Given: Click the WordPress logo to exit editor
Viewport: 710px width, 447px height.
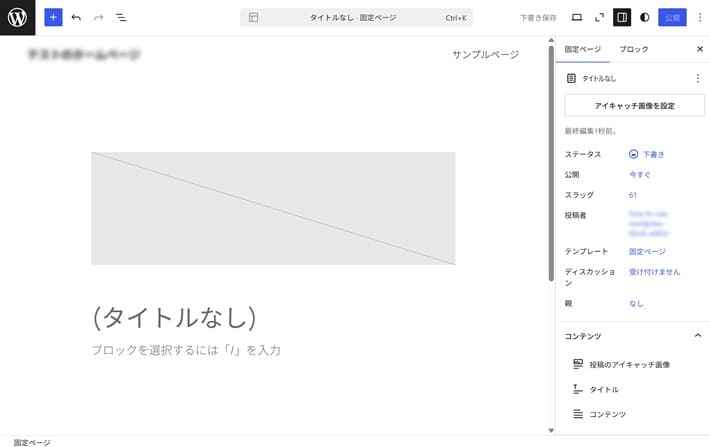Looking at the screenshot, I should point(17,17).
